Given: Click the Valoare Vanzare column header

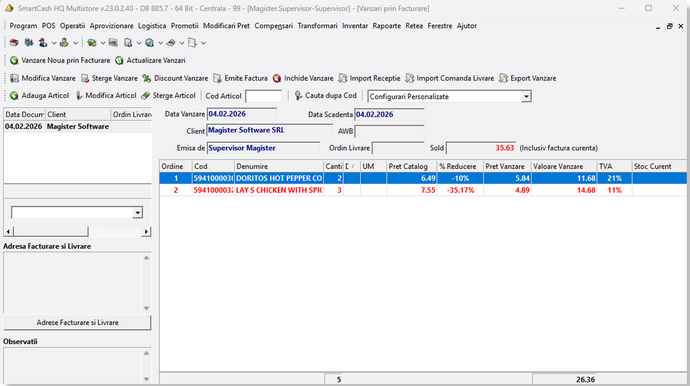Looking at the screenshot, I should pyautogui.click(x=564, y=166).
